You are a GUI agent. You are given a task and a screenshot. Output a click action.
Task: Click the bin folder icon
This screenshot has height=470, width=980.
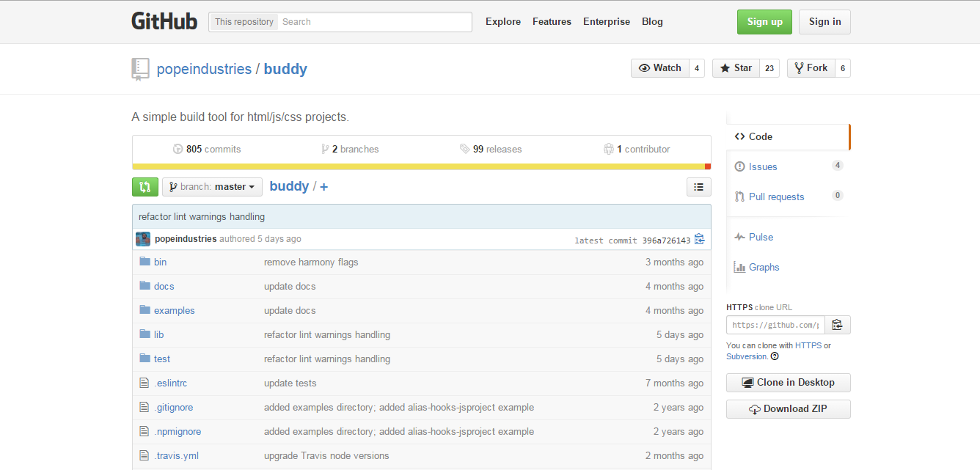tap(145, 262)
